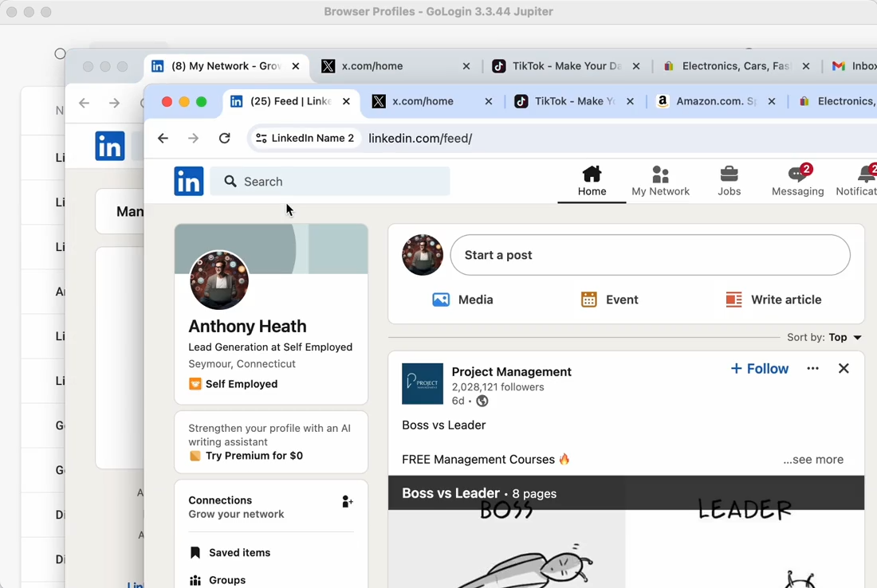Open My Network in the LinkedIn navbar
This screenshot has width=877, height=588.
click(661, 181)
